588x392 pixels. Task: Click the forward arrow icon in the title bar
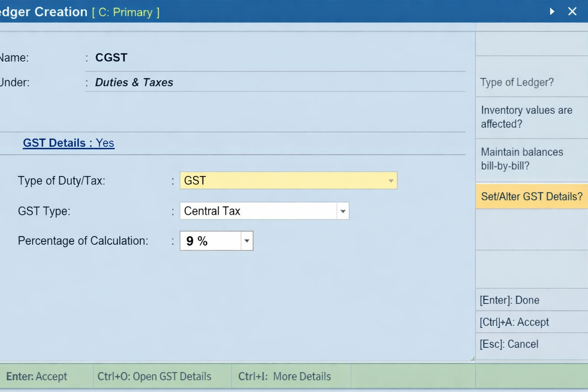point(552,11)
